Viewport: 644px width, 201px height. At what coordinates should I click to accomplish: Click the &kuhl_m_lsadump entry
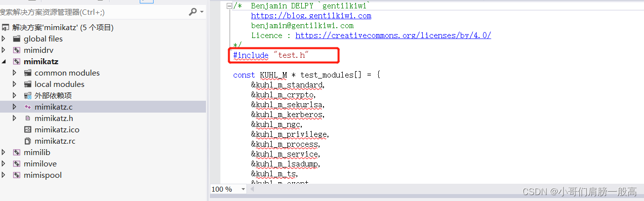click(285, 164)
